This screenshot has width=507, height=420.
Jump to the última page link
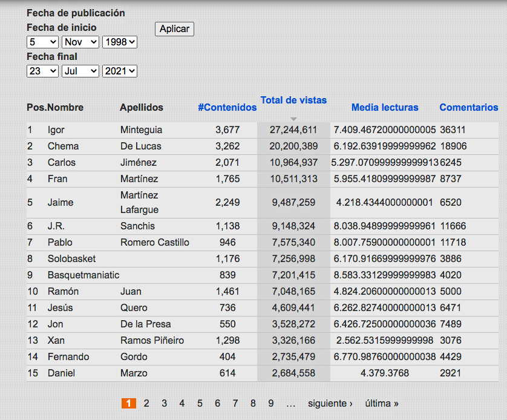(382, 403)
